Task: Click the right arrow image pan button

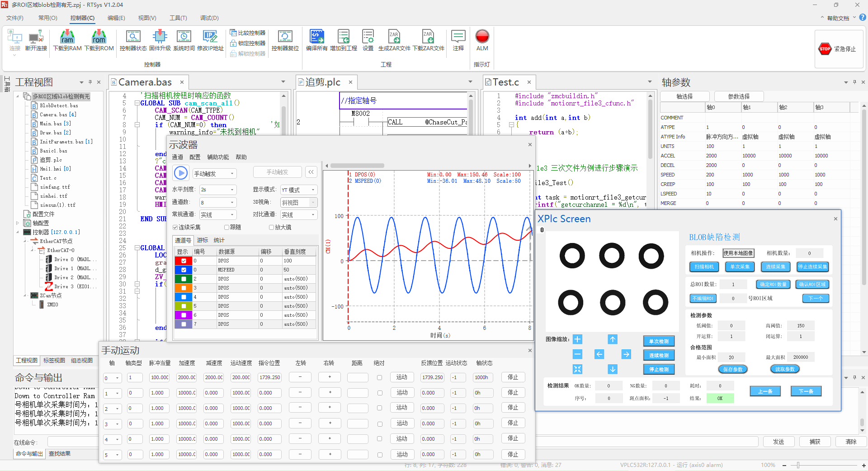Action: 626,354
